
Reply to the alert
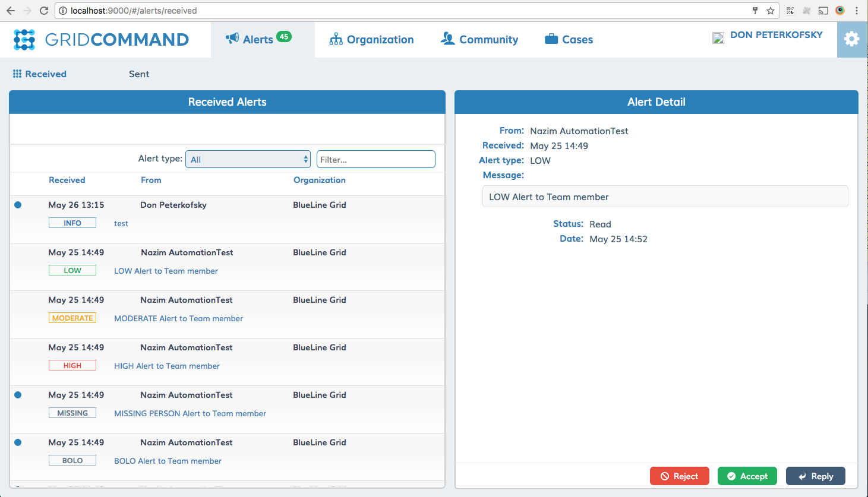(816, 476)
